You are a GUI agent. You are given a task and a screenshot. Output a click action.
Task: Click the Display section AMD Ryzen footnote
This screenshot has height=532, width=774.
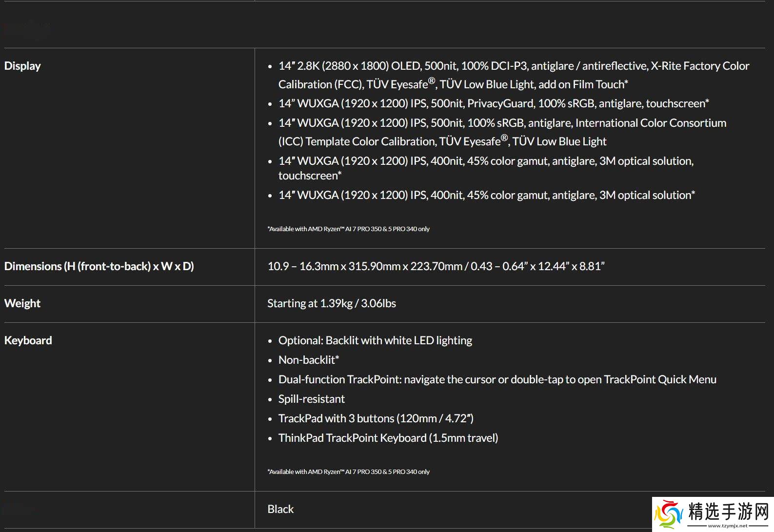[x=348, y=229]
